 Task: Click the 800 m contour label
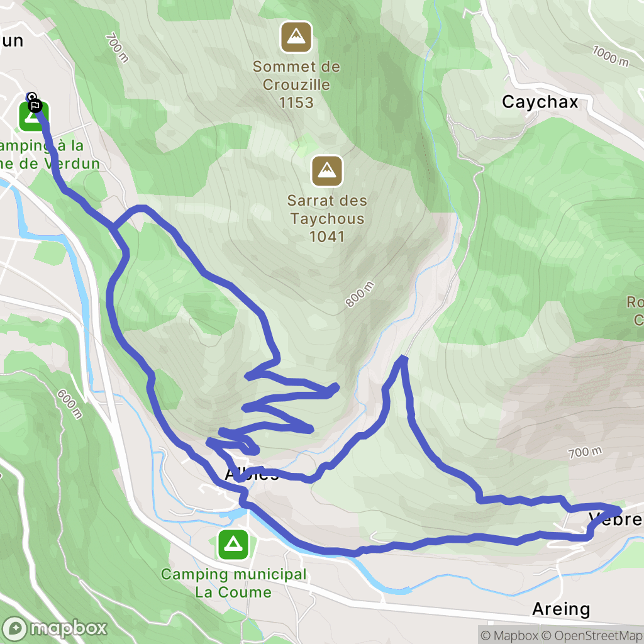click(360, 294)
